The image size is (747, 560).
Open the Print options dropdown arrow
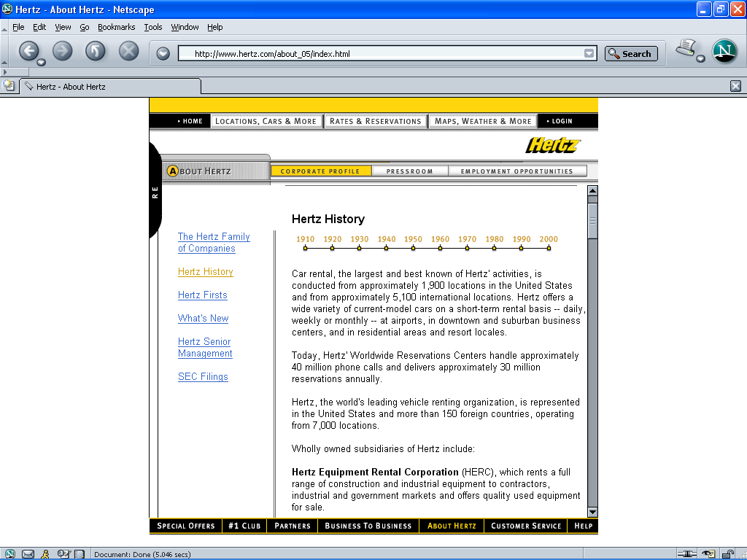(x=700, y=58)
